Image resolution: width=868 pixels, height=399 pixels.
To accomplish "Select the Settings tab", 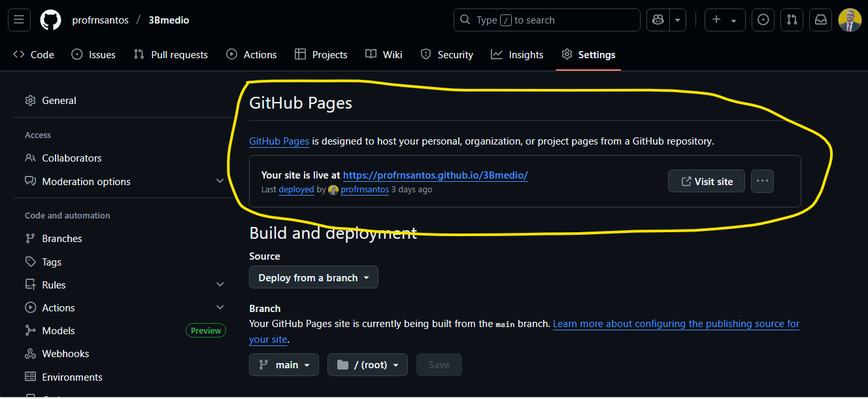I will click(589, 55).
